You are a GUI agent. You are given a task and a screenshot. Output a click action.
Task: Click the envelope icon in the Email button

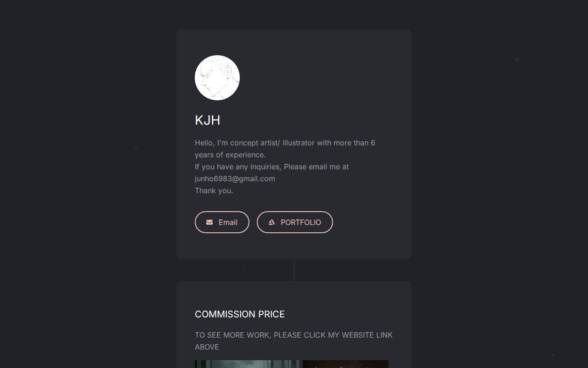coord(209,222)
